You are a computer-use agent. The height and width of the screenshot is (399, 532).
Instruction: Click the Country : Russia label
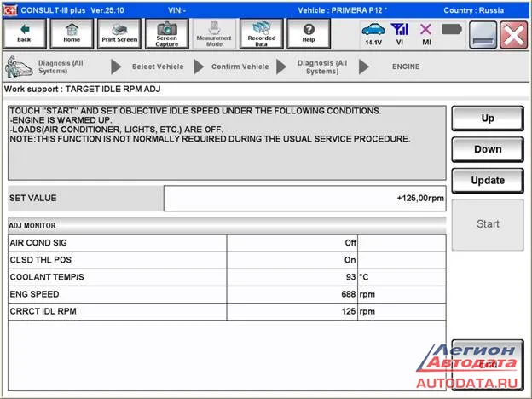pos(473,10)
